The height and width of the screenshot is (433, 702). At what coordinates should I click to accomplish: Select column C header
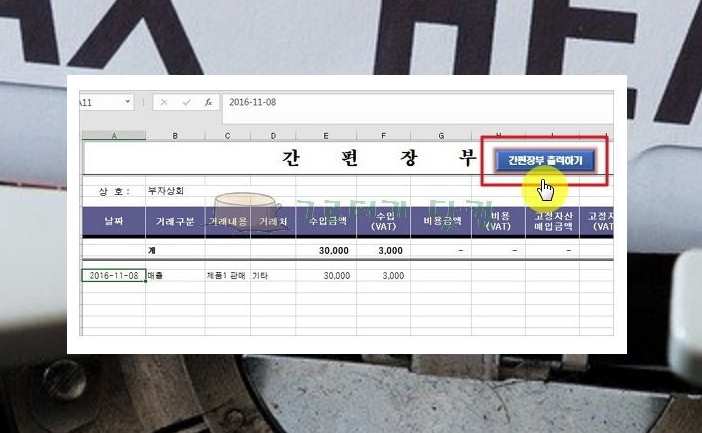[x=227, y=136]
